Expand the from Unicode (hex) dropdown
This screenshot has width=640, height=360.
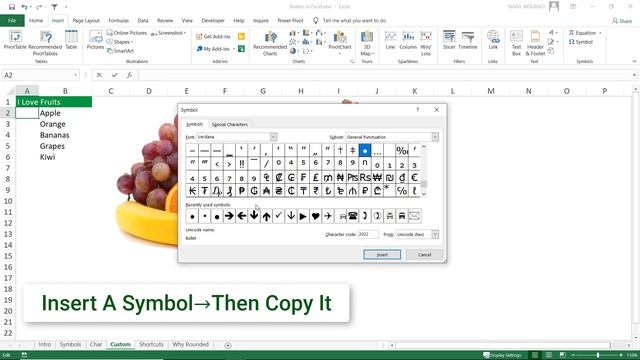click(435, 234)
